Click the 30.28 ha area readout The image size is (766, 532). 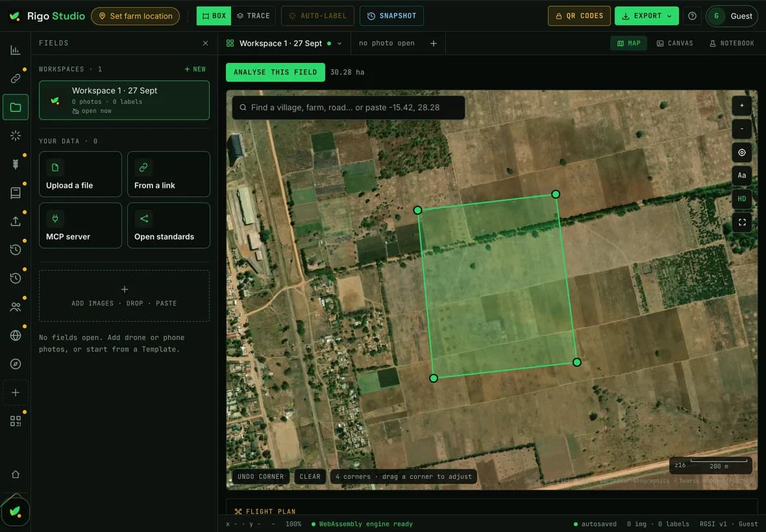click(347, 72)
